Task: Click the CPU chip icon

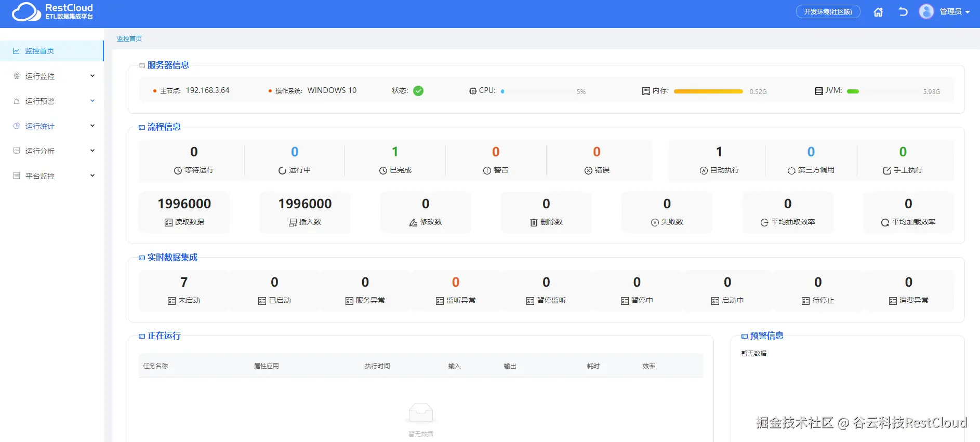Action: click(473, 91)
